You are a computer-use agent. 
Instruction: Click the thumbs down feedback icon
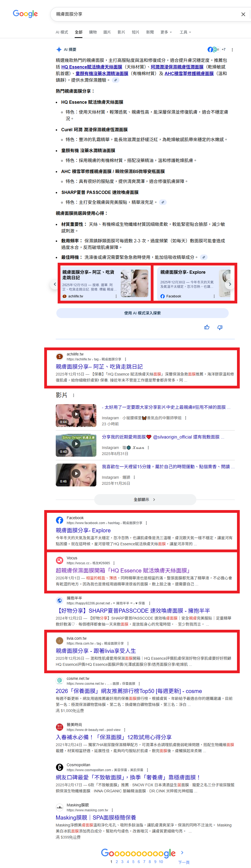click(220, 327)
